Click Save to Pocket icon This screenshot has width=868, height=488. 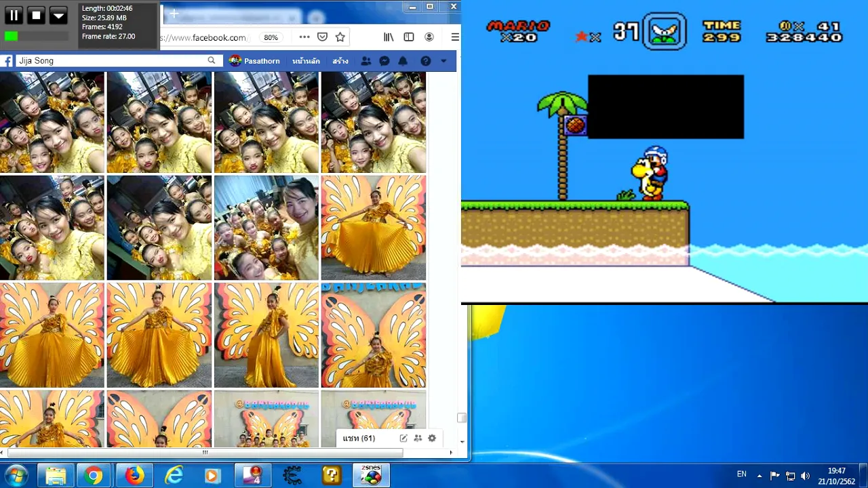pos(323,37)
